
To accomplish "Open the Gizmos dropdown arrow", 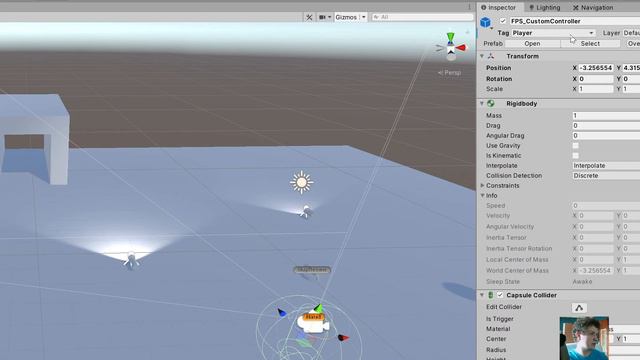I will coord(364,17).
